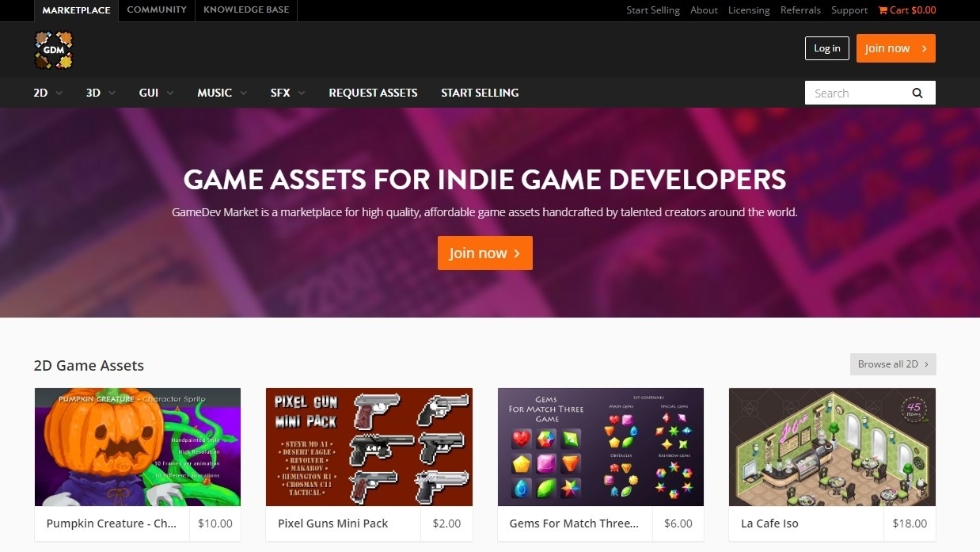This screenshot has height=552, width=980.
Task: Switch to the Community tab
Action: click(157, 10)
